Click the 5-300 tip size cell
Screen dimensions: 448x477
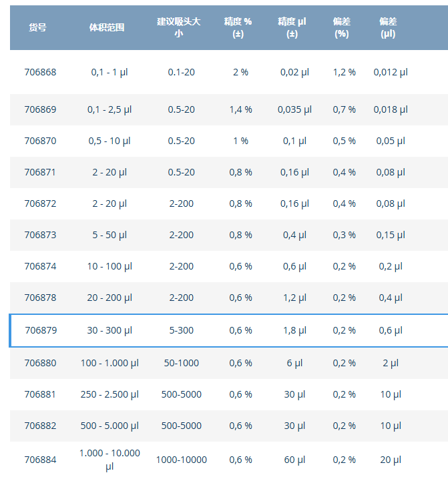182,330
